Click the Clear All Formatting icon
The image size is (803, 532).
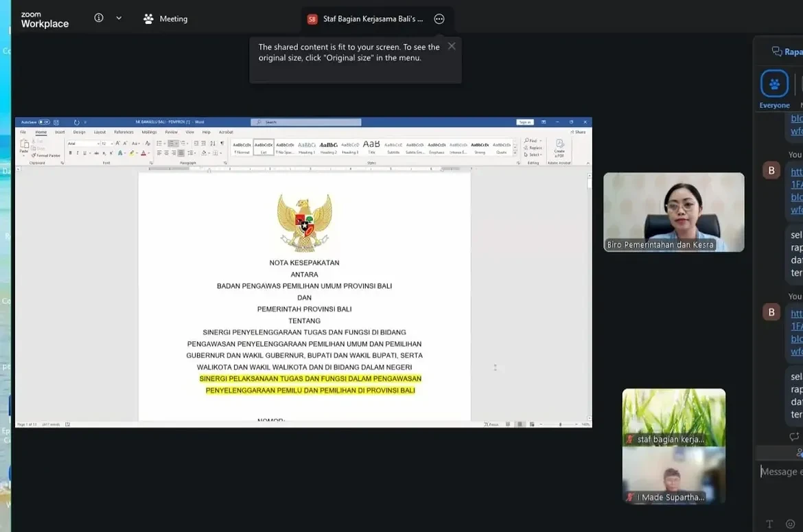[x=148, y=143]
